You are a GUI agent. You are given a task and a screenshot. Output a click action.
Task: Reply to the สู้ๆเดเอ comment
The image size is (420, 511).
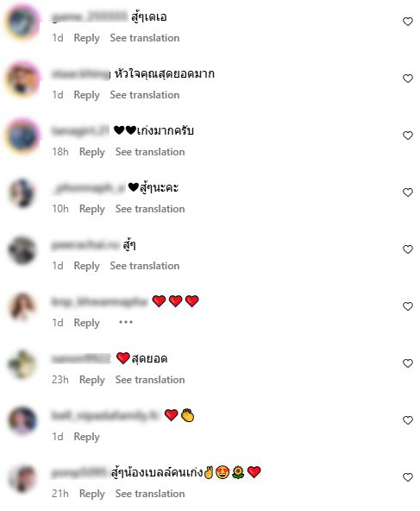coord(86,38)
